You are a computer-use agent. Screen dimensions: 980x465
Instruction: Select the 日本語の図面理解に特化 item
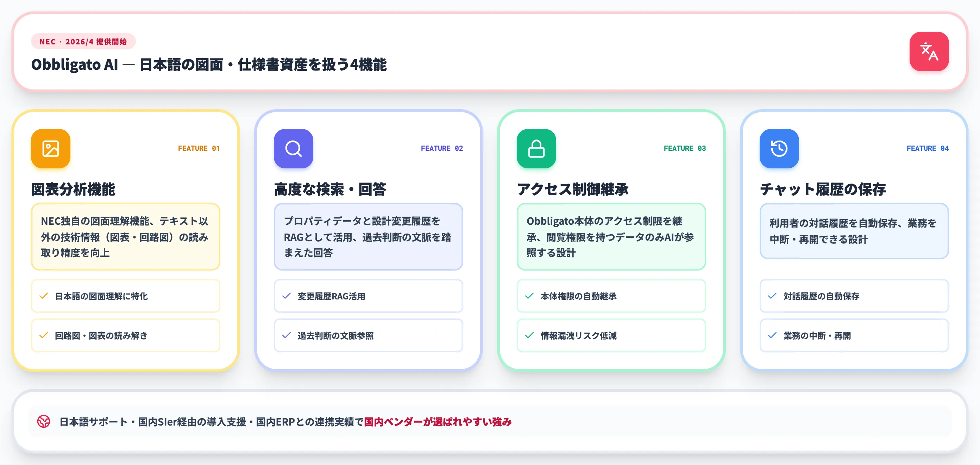point(126,296)
